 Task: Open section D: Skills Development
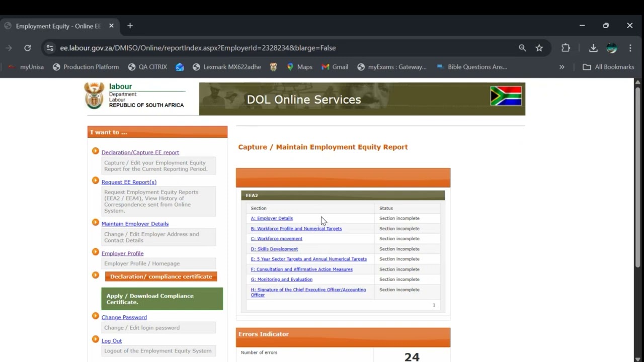(x=274, y=249)
